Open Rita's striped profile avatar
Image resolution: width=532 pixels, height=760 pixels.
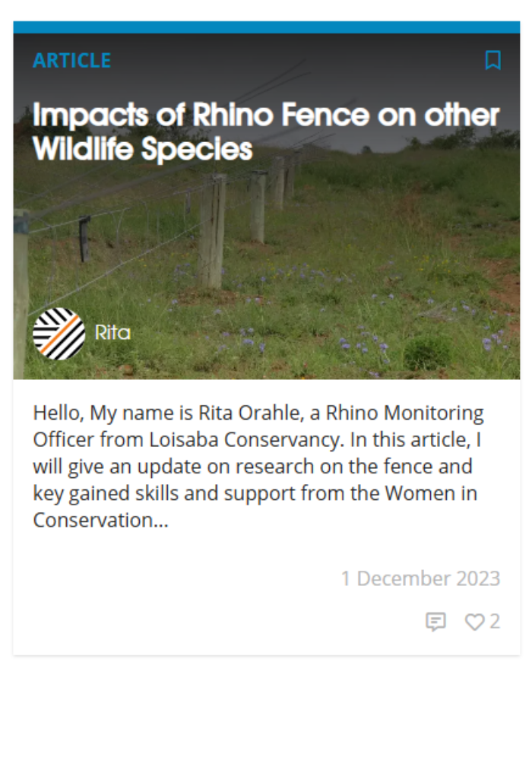[x=59, y=334]
